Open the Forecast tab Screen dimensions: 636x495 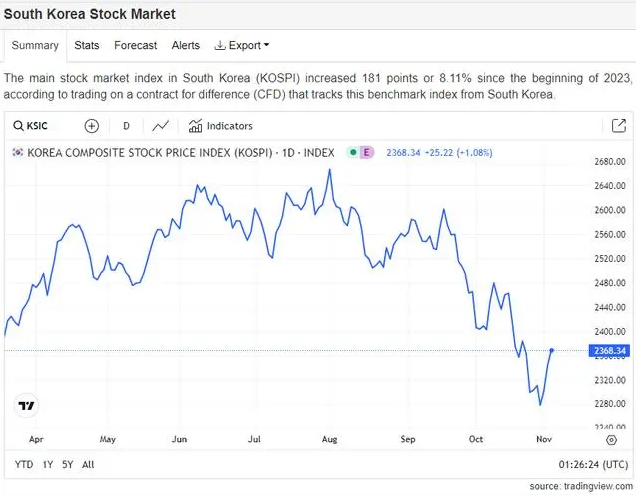click(136, 45)
